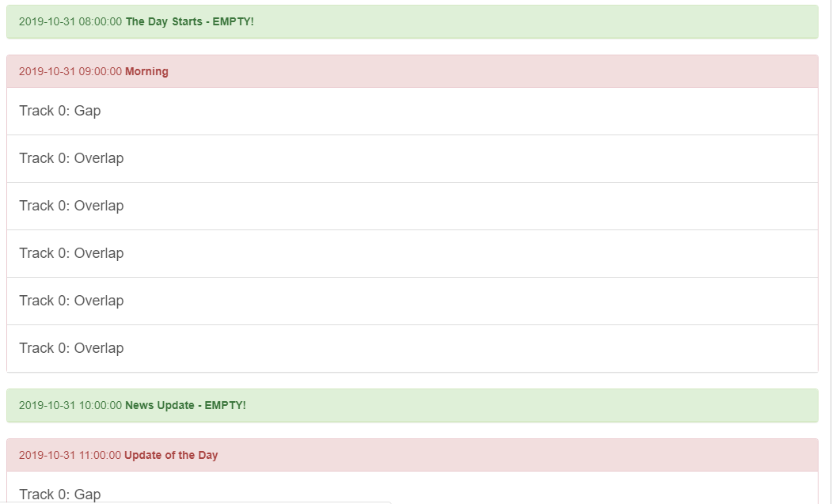Select 'Track 0: Gap' row under Morning

pyautogui.click(x=60, y=111)
